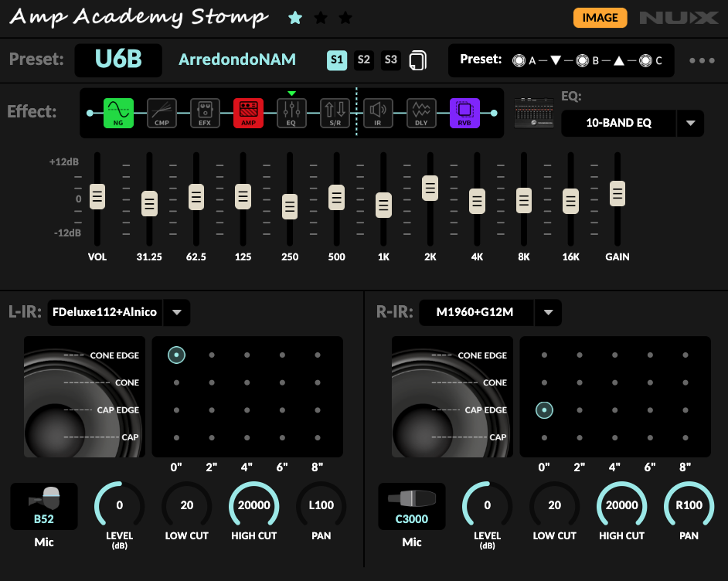Click the 250 Hz band slider handle
Image resolution: width=728 pixels, height=581 pixels.
pyautogui.click(x=290, y=206)
